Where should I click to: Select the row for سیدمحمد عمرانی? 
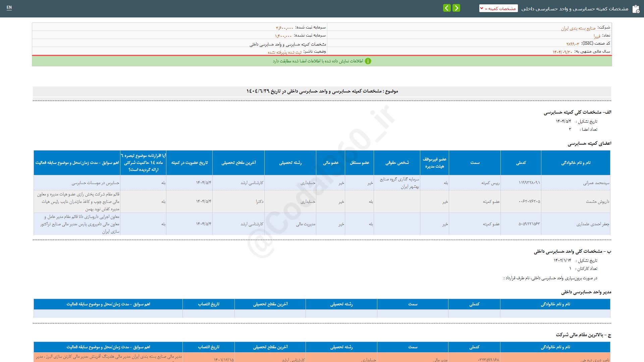pyautogui.click(x=596, y=183)
